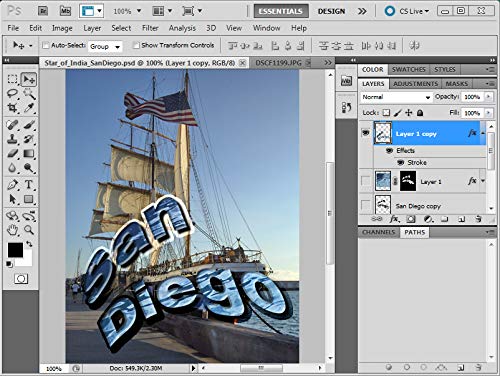Open the Filter menu

click(x=150, y=28)
